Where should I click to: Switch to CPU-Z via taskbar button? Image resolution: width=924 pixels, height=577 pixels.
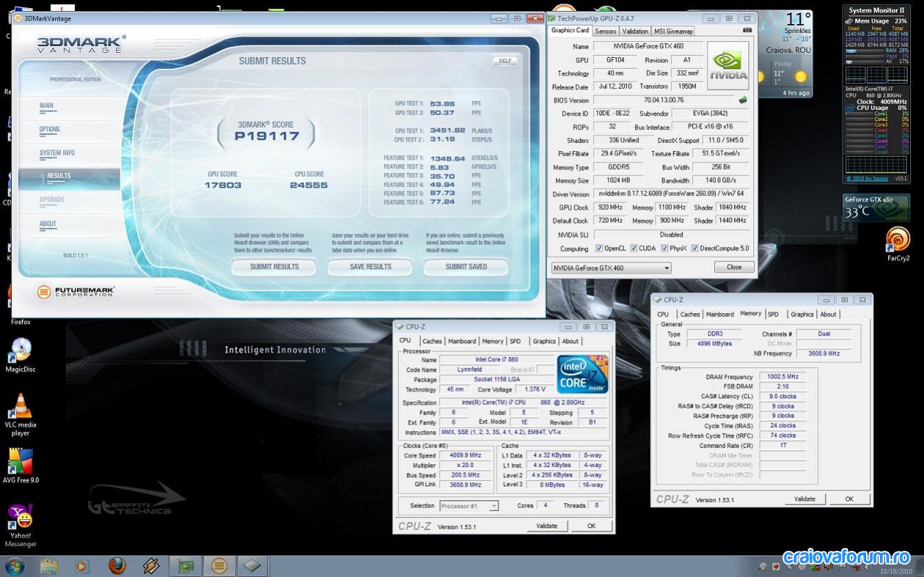253,566
